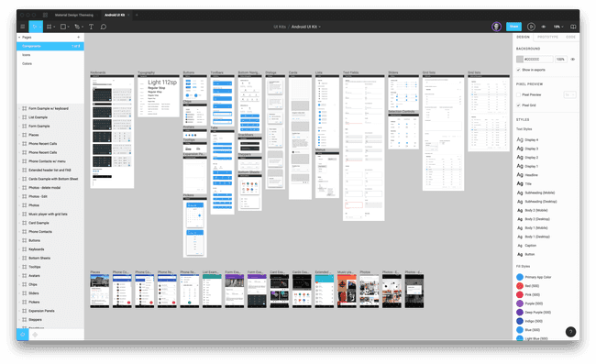Image resolution: width=596 pixels, height=364 pixels.
Task: Click the Share button
Action: (x=513, y=27)
